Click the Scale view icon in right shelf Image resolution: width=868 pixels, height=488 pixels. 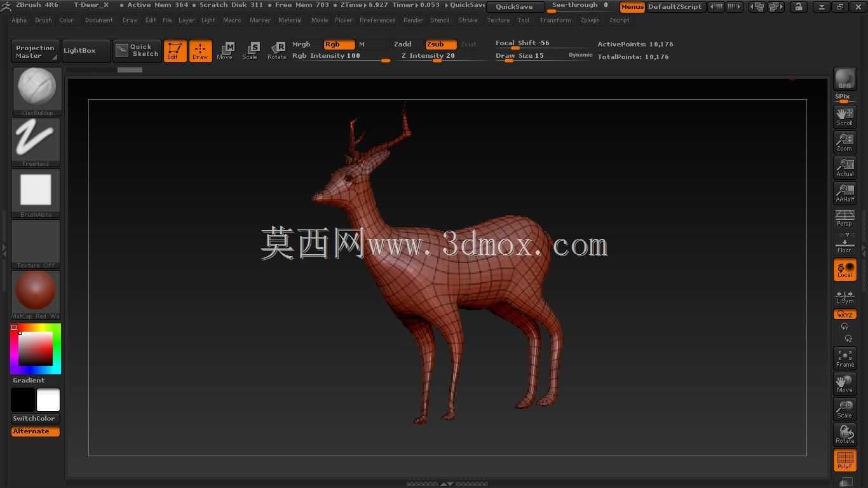pos(844,409)
